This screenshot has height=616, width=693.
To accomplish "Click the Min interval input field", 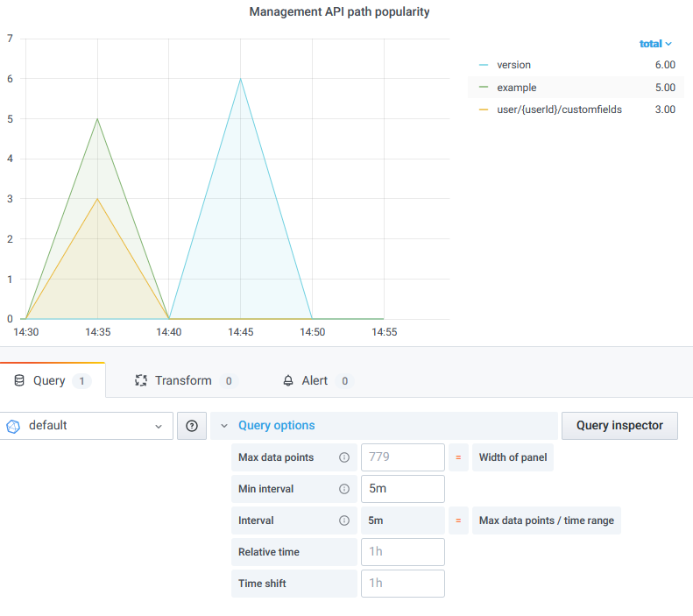I will [x=402, y=489].
